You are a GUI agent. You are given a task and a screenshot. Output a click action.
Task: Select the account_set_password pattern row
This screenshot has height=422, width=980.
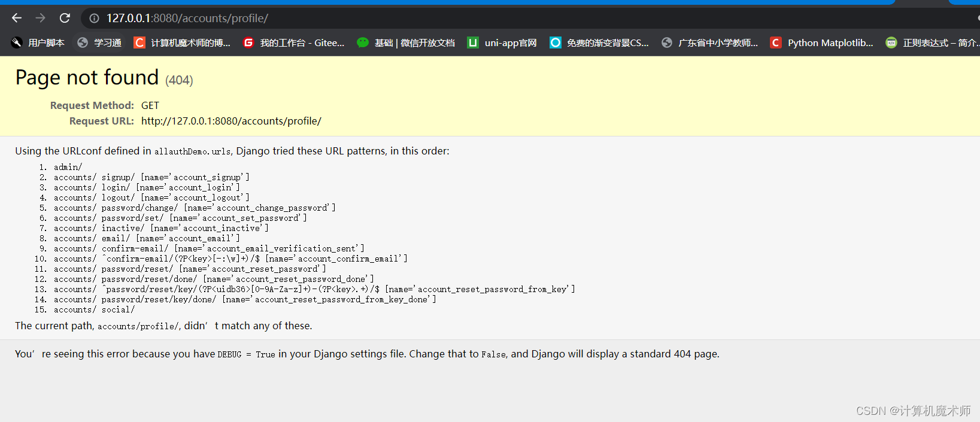[x=180, y=218]
